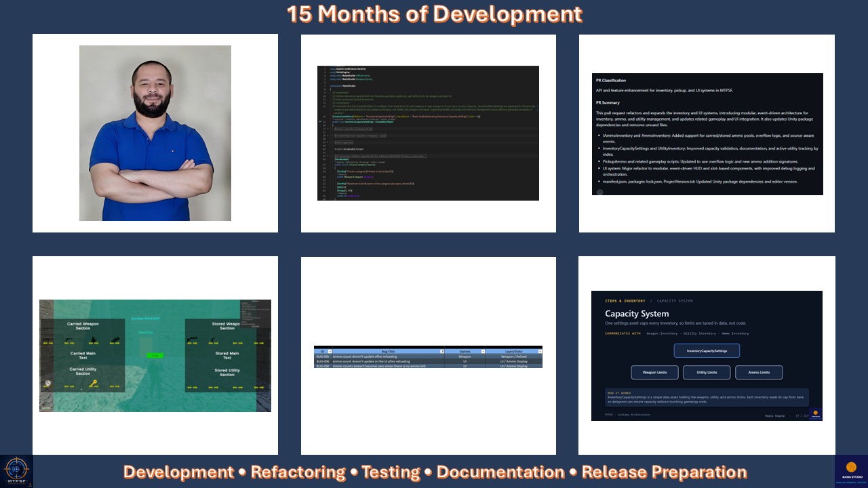Screen dimensions: 868x488
Task: Open the Layer/State column filter dropdown
Action: point(540,352)
